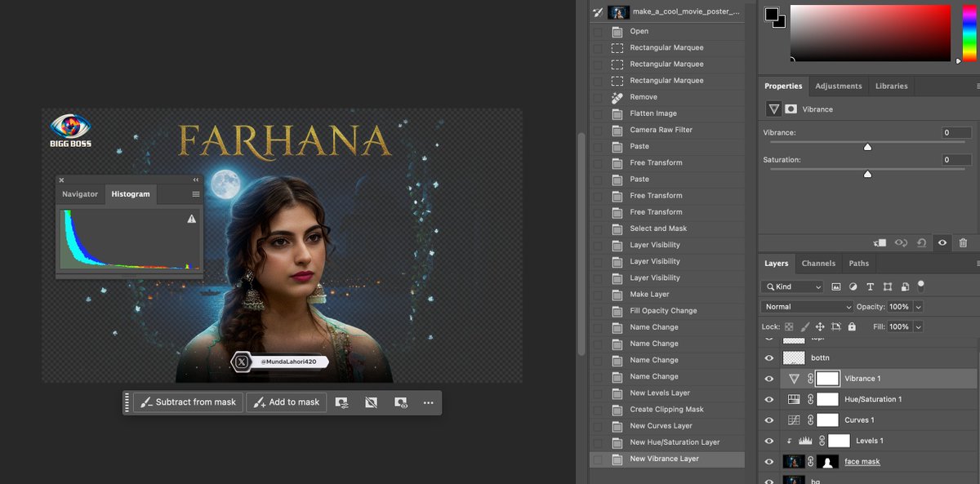Hide the face mask layer

coord(768,462)
